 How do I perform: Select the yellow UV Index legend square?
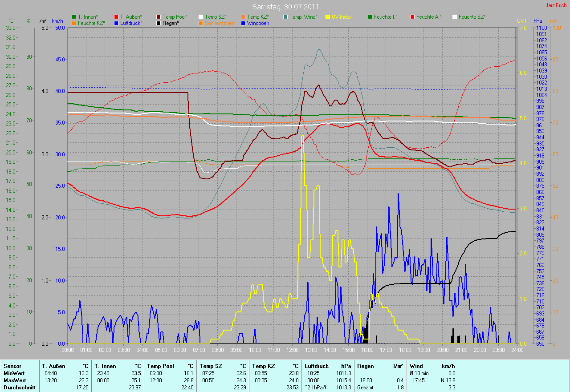click(328, 17)
